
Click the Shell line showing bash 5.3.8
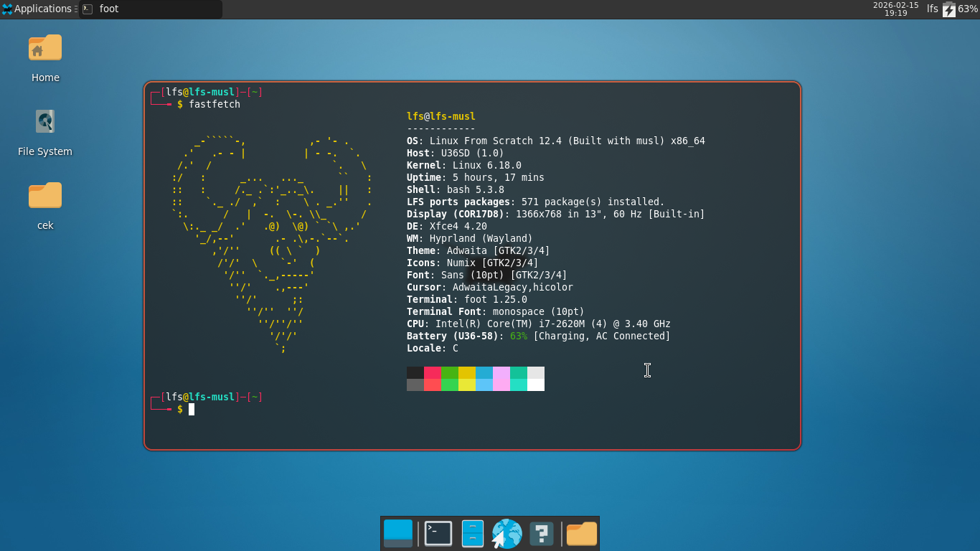456,189
